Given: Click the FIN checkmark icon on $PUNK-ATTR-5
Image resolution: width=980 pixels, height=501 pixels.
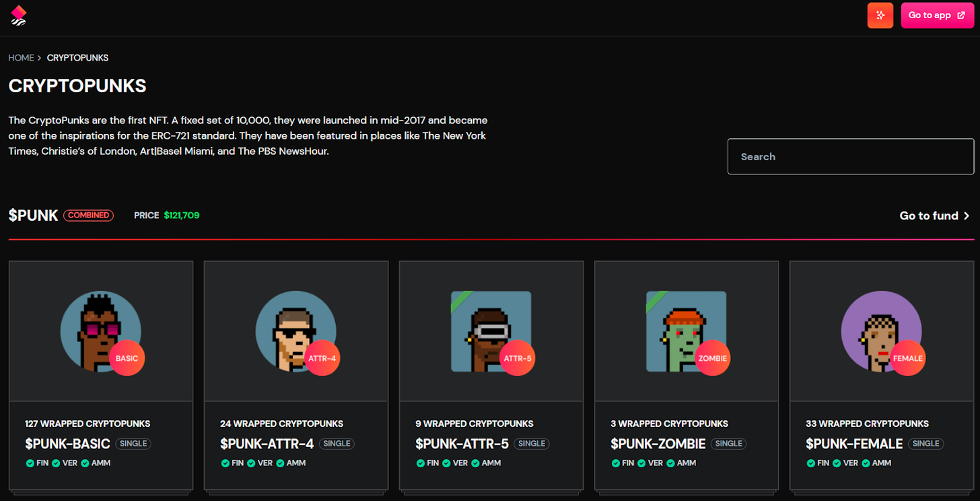Looking at the screenshot, I should (420, 463).
